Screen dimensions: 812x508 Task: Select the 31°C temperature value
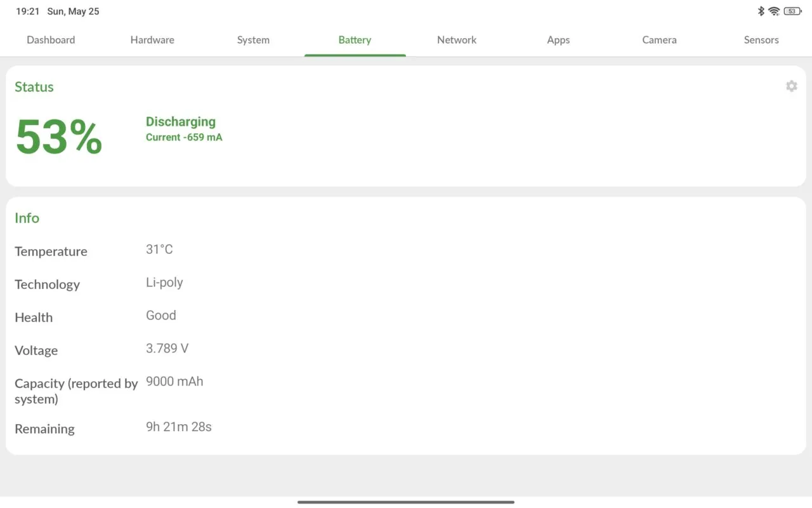[159, 250]
